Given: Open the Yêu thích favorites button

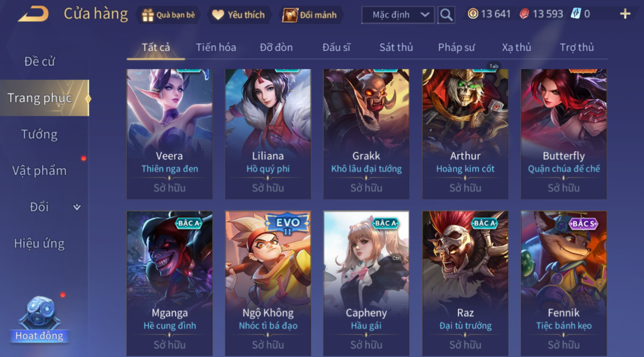Looking at the screenshot, I should click(238, 15).
